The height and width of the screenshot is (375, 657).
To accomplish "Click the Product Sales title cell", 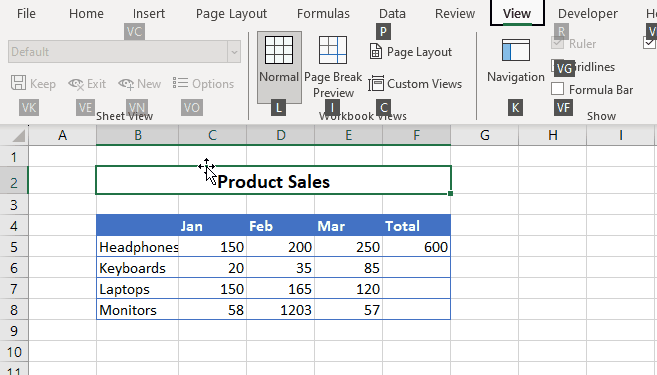I will pos(273,181).
